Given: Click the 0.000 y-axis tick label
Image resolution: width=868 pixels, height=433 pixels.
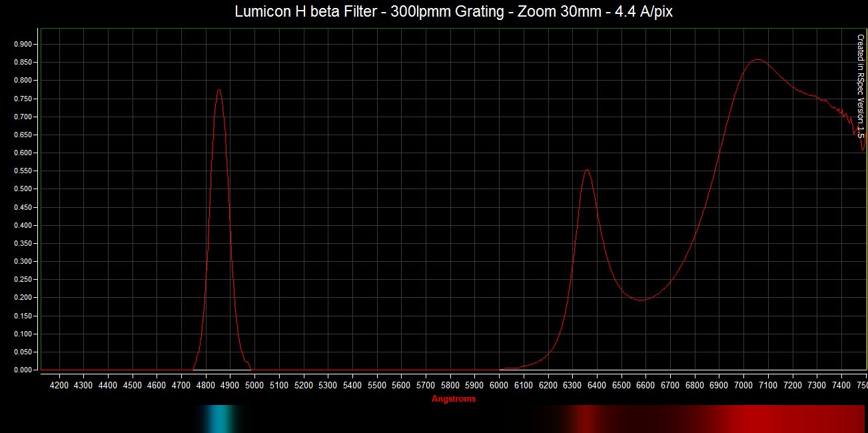Looking at the screenshot, I should [23, 370].
